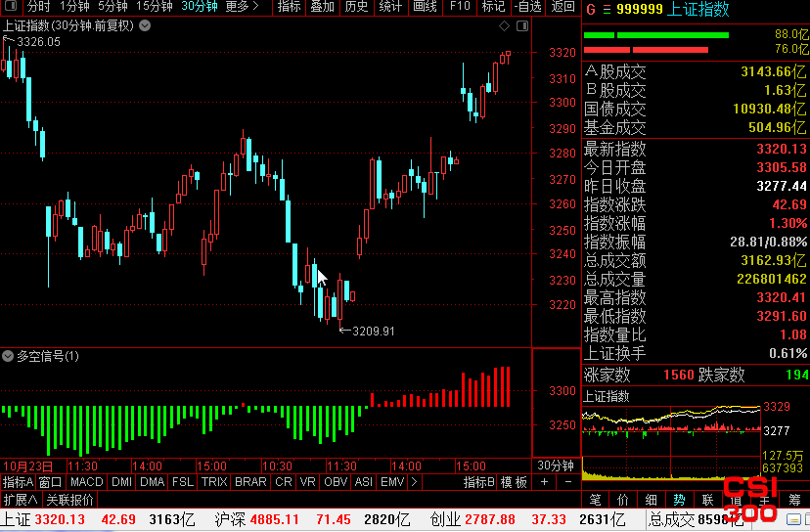Open F10 company info
Image resolution: width=810 pixels, height=532 pixels.
[x=460, y=6]
